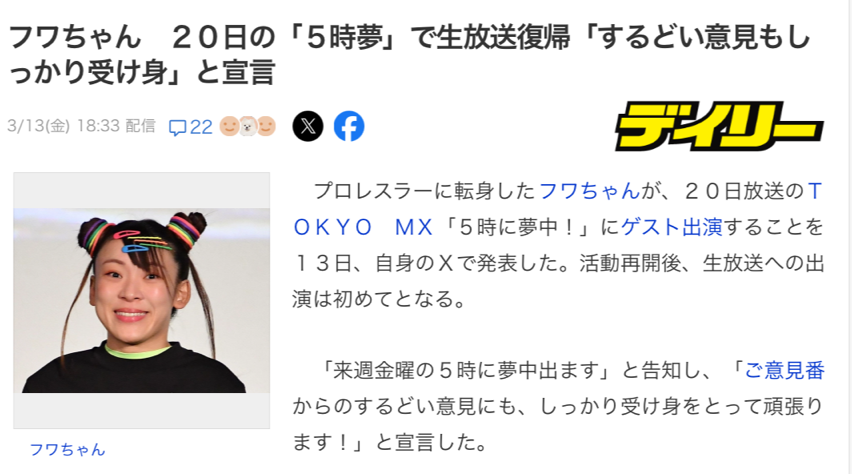Click the comment speech bubble icon

178,127
